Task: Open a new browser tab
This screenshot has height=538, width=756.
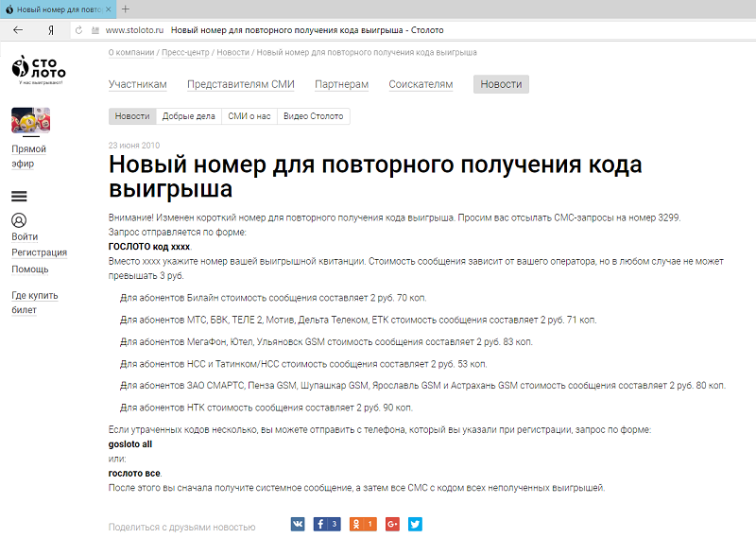Action: [126, 9]
